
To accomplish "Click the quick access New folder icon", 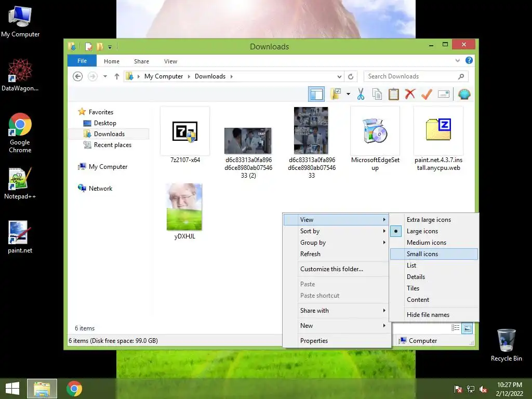I will tap(100, 46).
